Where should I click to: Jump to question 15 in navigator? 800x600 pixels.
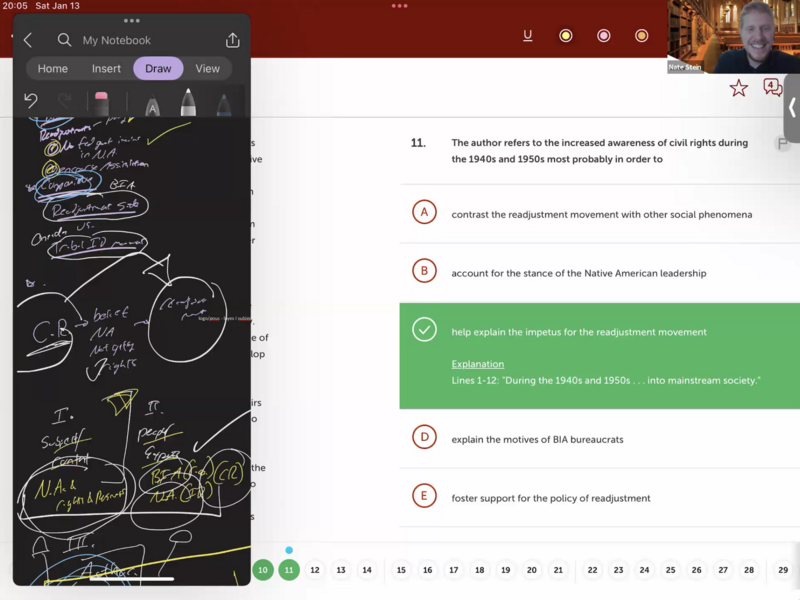[401, 570]
